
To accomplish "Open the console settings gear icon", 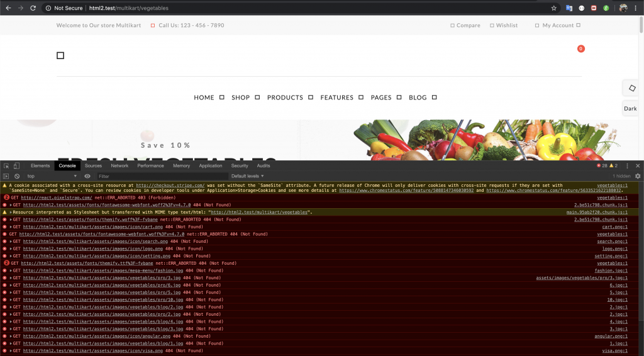I will [637, 176].
